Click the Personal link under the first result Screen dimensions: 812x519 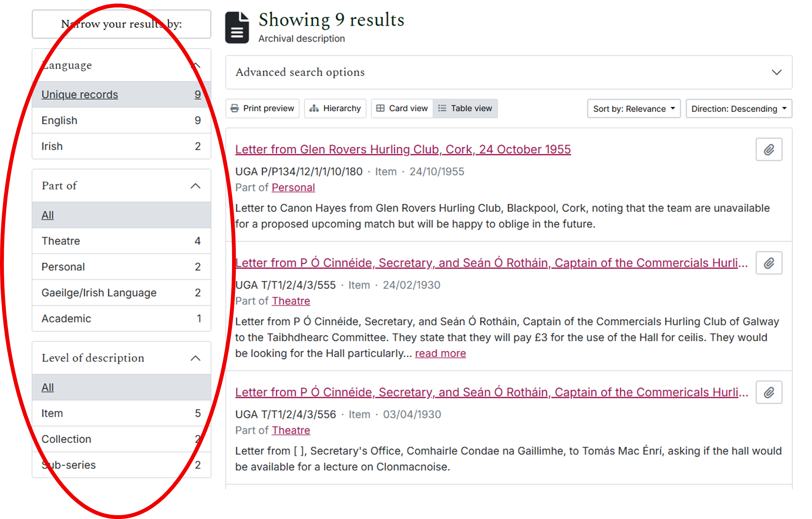pos(293,187)
